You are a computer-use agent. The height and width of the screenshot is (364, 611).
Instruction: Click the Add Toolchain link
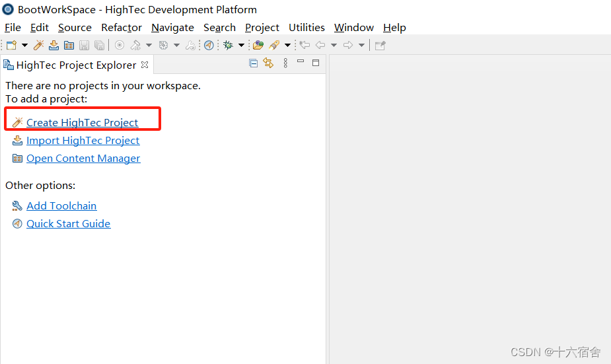(61, 205)
